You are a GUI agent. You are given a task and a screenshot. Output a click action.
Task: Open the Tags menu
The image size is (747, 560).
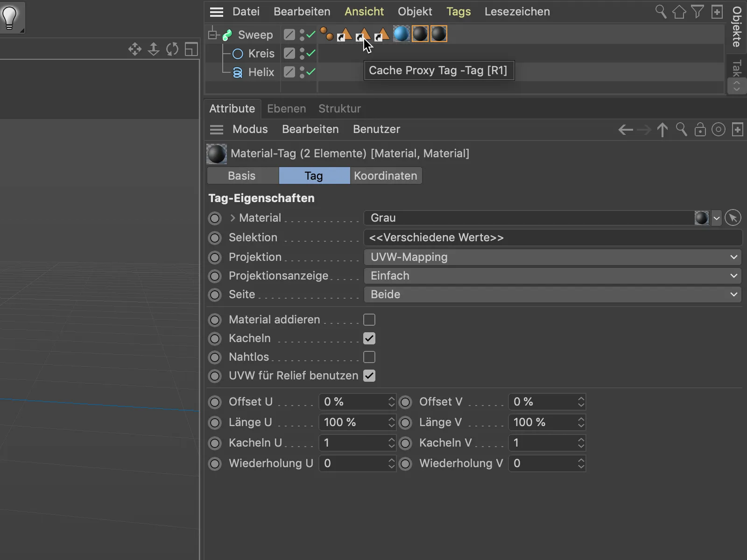coord(458,12)
